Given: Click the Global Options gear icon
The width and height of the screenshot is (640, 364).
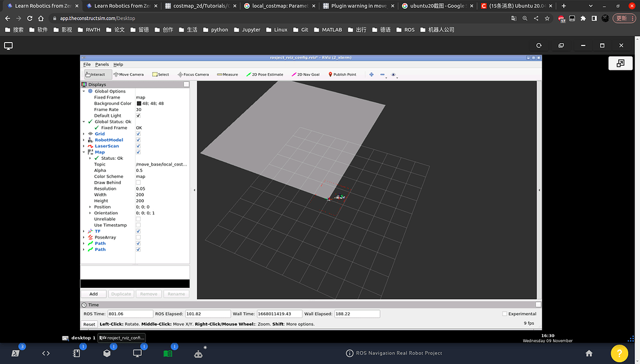Looking at the screenshot, I should (90, 91).
